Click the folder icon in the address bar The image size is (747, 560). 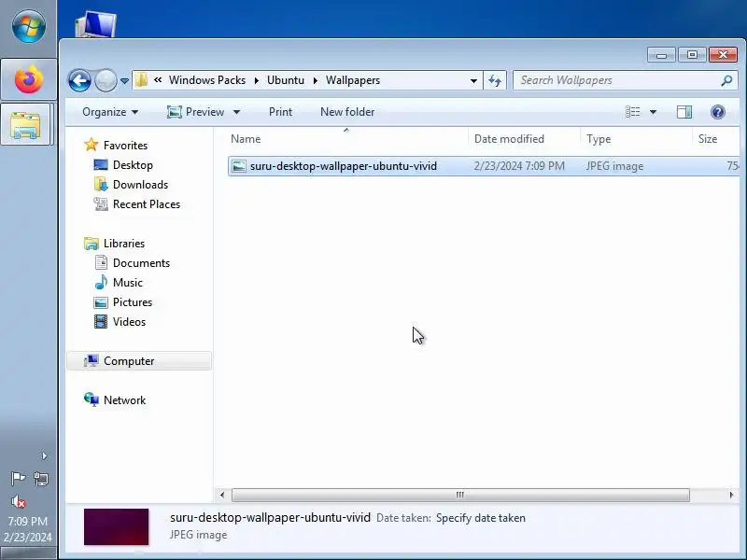[x=141, y=80]
